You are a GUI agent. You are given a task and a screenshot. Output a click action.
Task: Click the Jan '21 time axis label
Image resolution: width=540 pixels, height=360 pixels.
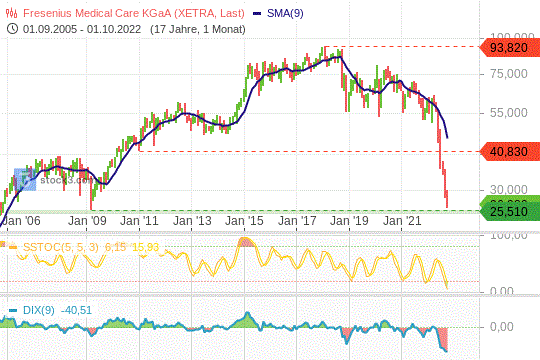[x=402, y=220]
